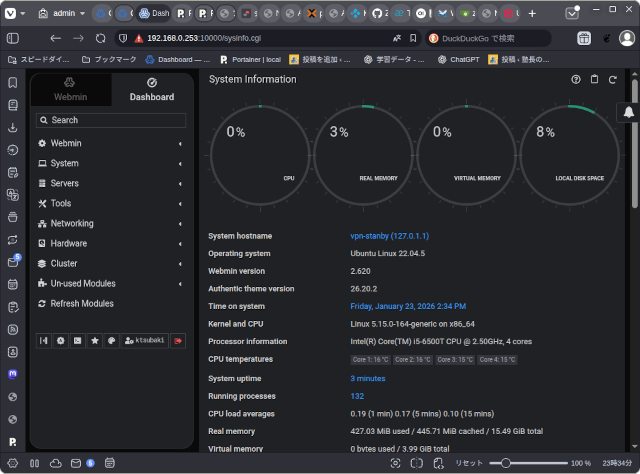Collapse the sidebar with the pin toggle icon
This screenshot has height=474, width=640.
click(x=44, y=341)
